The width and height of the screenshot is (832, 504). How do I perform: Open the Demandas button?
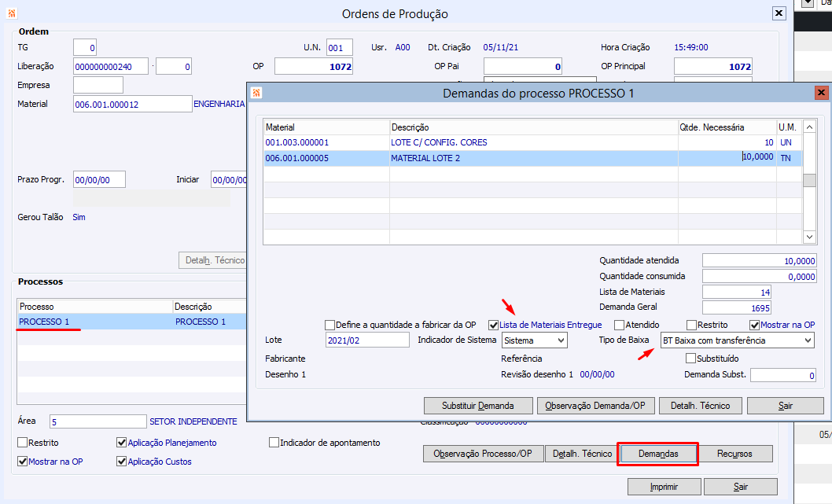[x=658, y=454]
